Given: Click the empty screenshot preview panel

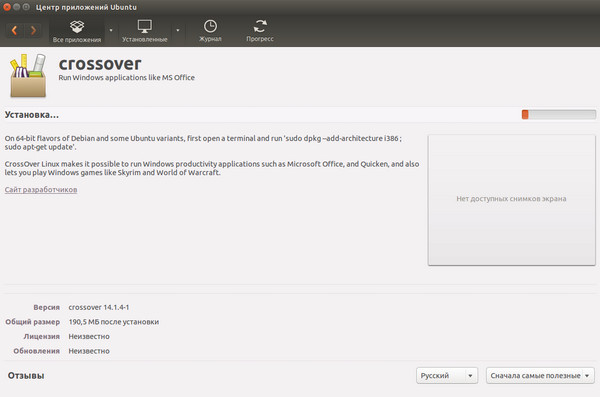Looking at the screenshot, I should (512, 199).
